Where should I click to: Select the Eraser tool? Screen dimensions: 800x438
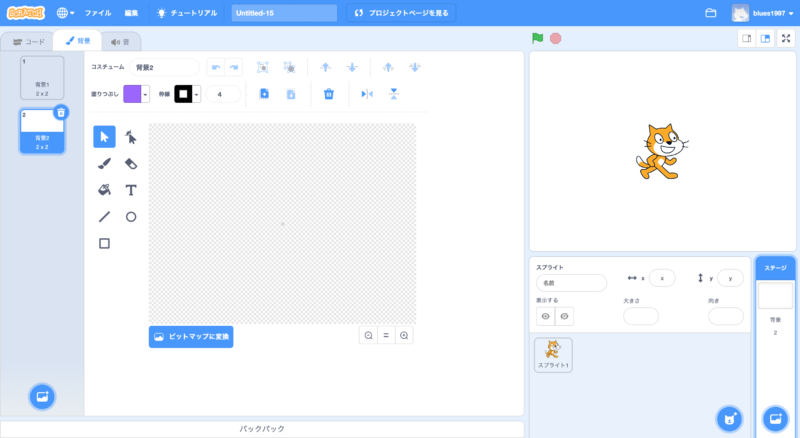[131, 163]
